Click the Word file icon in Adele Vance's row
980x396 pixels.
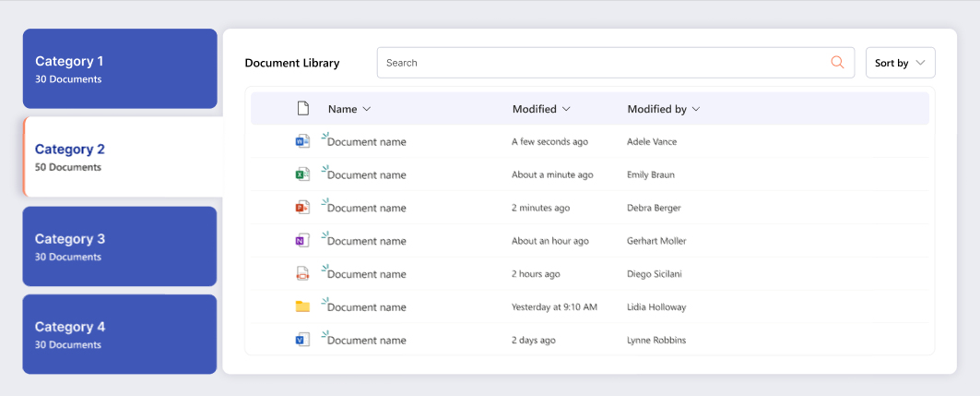pyautogui.click(x=301, y=141)
